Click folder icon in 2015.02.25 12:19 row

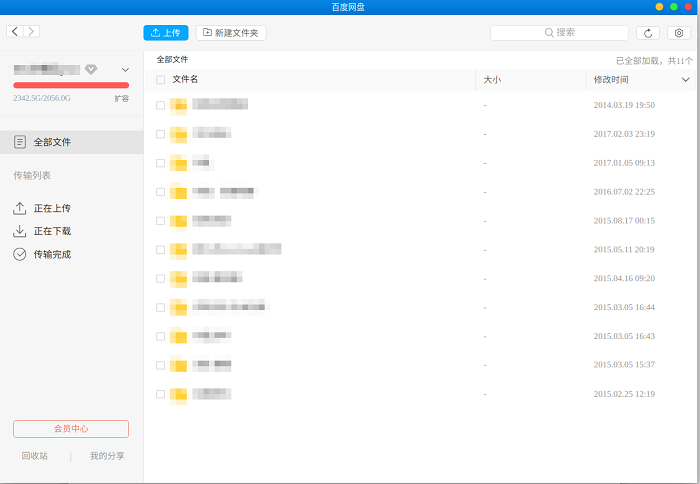click(x=179, y=395)
